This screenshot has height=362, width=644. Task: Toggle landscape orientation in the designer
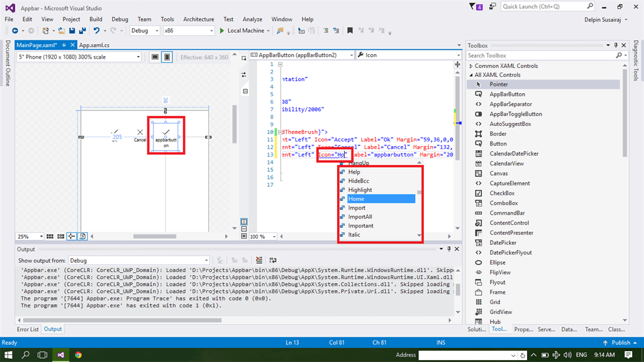tap(155, 57)
